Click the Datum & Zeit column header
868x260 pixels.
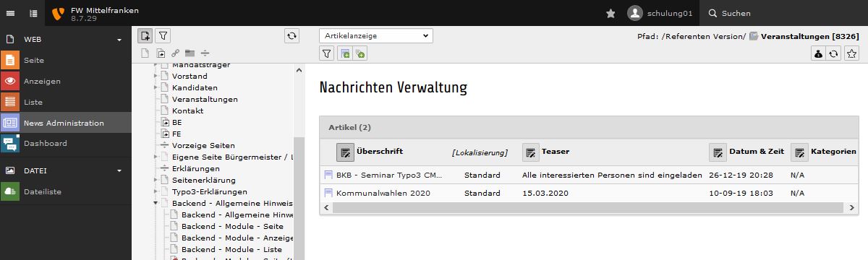click(757, 152)
